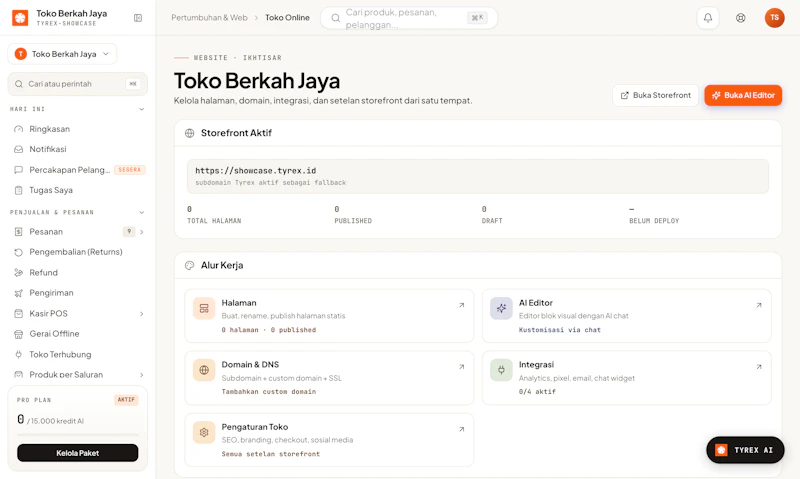Click the Kasir POS icon
This screenshot has width=800, height=479.
pyautogui.click(x=18, y=313)
